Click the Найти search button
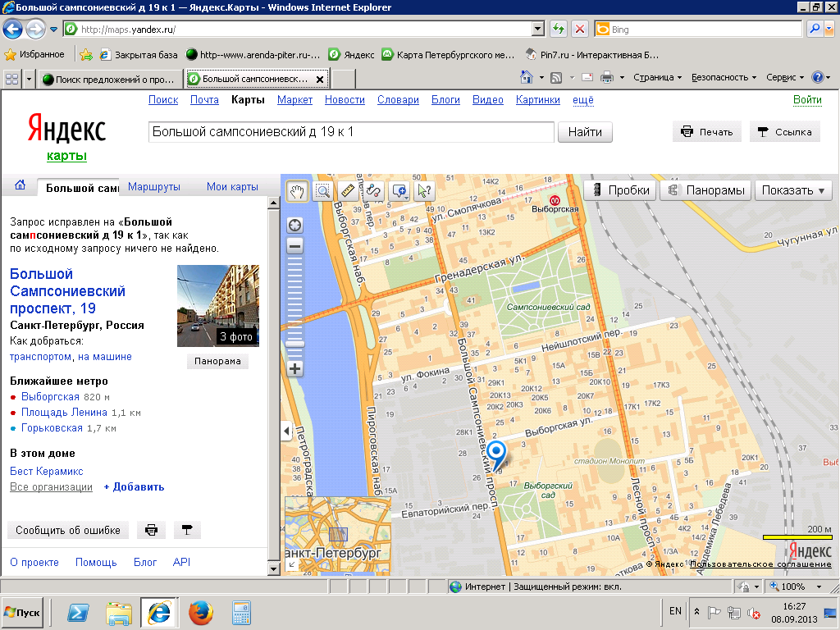The image size is (840, 630). point(585,132)
